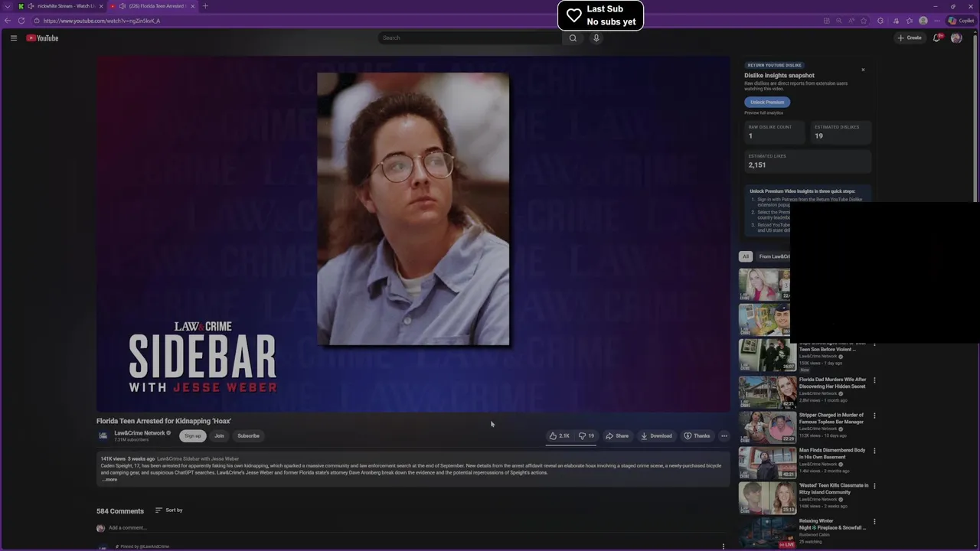
Task: Open Stripper Charged in Murder video title
Action: 832,418
